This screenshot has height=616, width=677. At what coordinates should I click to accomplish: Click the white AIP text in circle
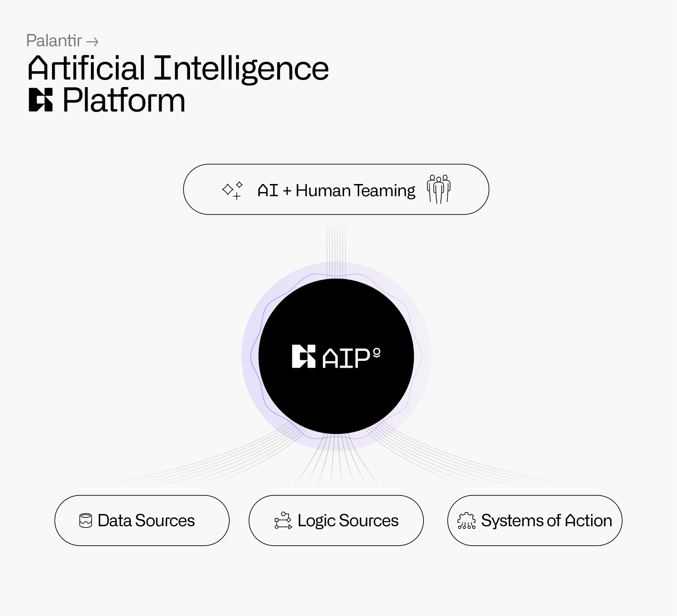(x=346, y=358)
